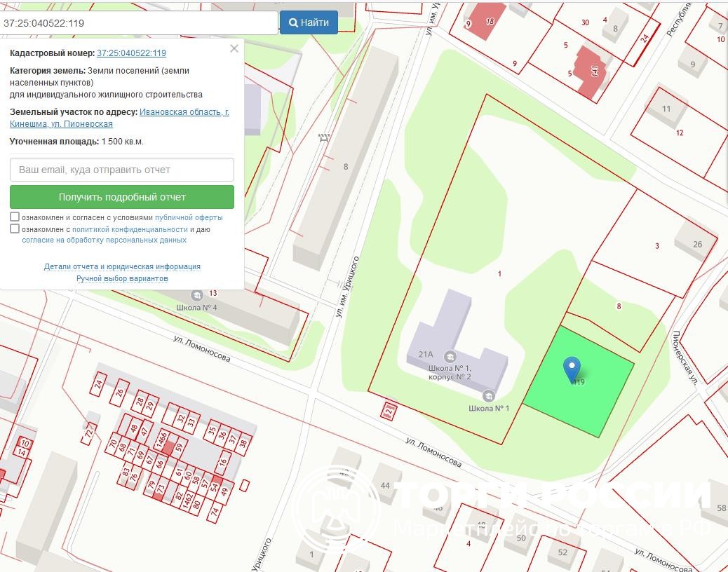Click the email input field for the report
728x572 pixels.
coord(122,170)
